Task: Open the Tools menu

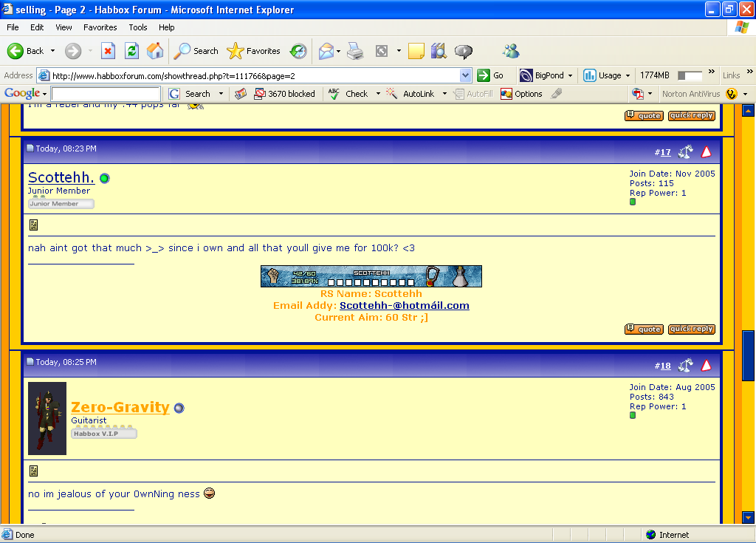Action: (x=138, y=27)
